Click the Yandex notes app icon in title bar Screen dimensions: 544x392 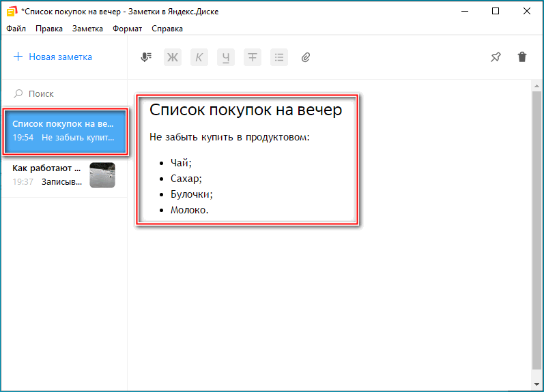[12, 12]
